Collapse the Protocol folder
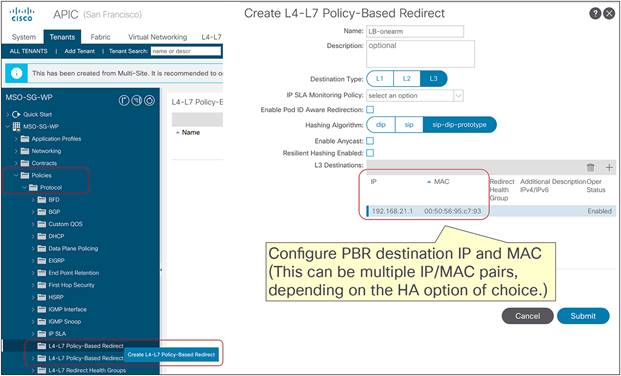The image size is (621, 376). pos(25,187)
